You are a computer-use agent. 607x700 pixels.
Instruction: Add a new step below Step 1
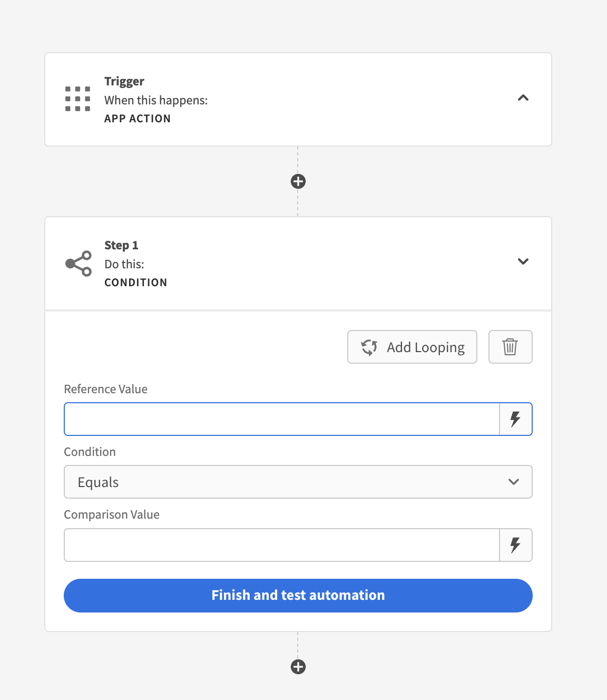(x=298, y=667)
